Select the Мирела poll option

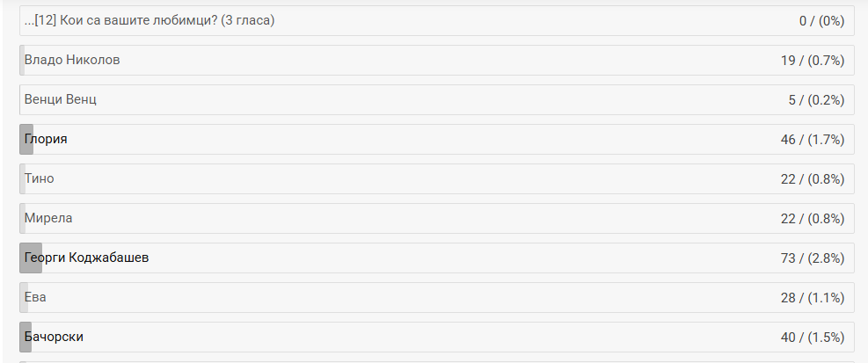[x=48, y=218]
